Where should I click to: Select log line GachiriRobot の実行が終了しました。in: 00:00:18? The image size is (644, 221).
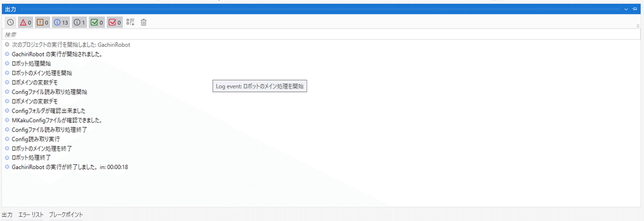(70, 167)
